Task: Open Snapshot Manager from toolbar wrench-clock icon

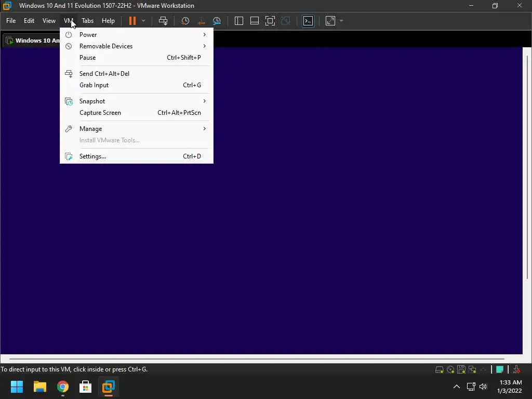Action: coord(217,21)
